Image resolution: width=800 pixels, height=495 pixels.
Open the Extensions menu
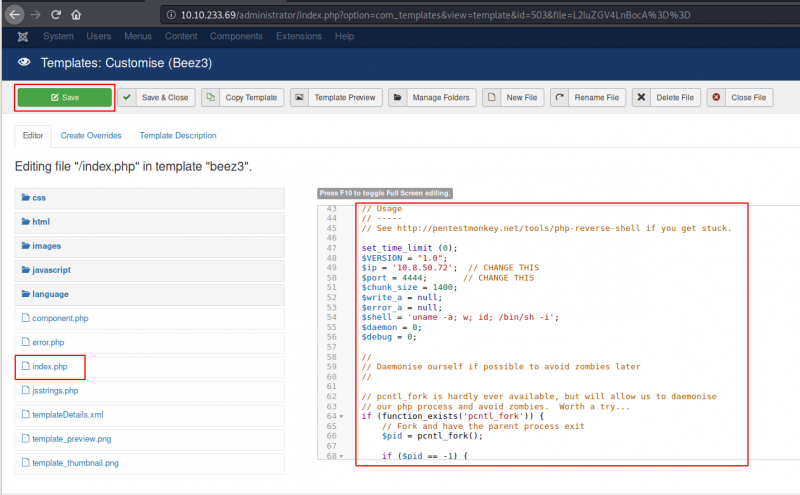point(299,36)
